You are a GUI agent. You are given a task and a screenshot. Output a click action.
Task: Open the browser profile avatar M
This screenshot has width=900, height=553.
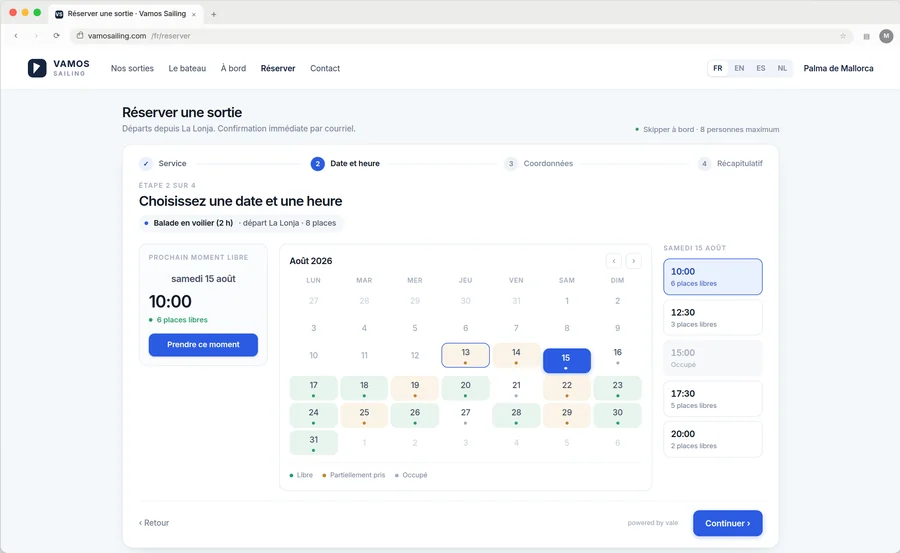click(x=886, y=36)
